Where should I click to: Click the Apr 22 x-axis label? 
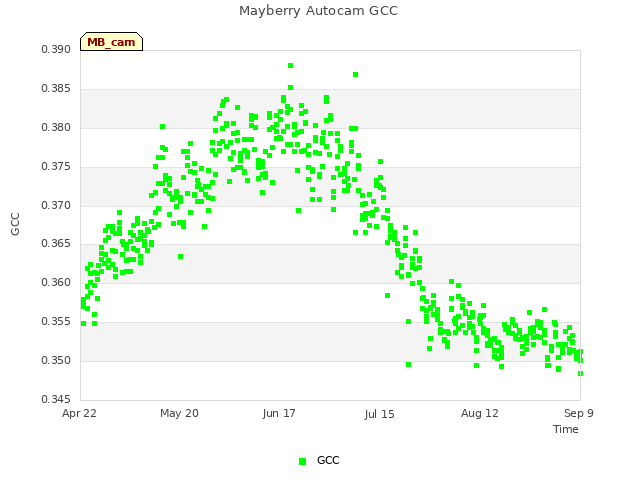click(79, 413)
